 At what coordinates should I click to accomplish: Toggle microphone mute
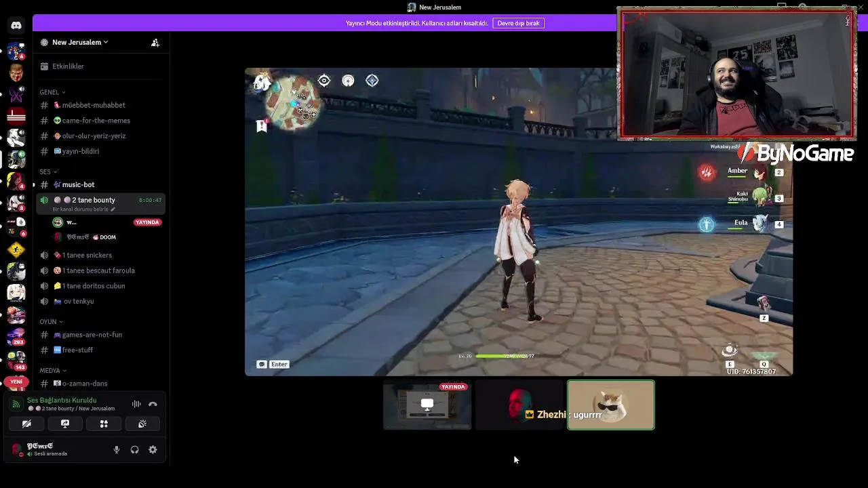pyautogui.click(x=117, y=449)
